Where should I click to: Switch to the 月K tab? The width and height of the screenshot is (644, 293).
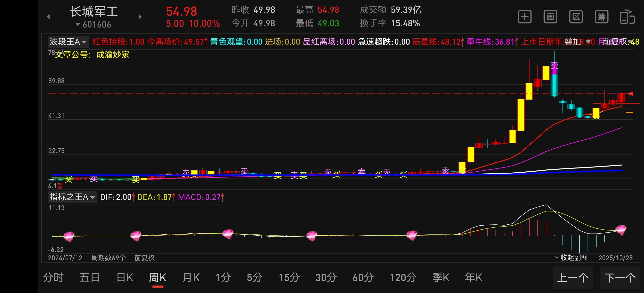point(191,277)
